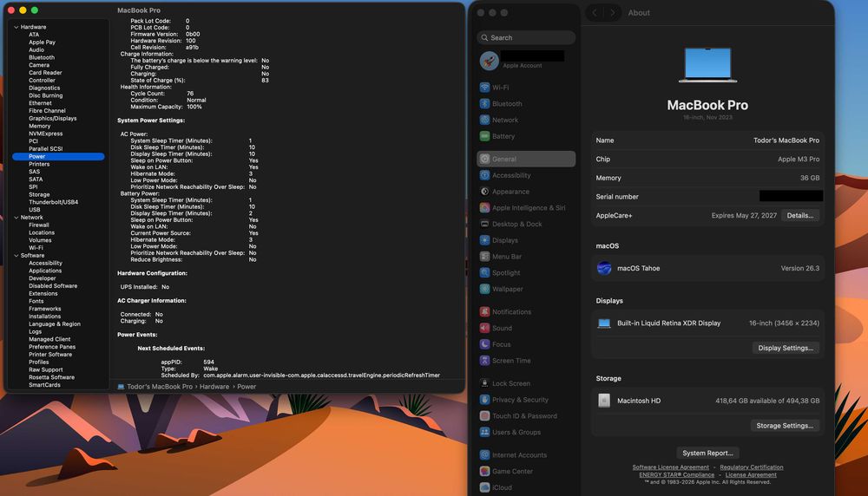This screenshot has width=868, height=496.
Task: Open Wallpaper icon in sidebar
Action: 484,290
